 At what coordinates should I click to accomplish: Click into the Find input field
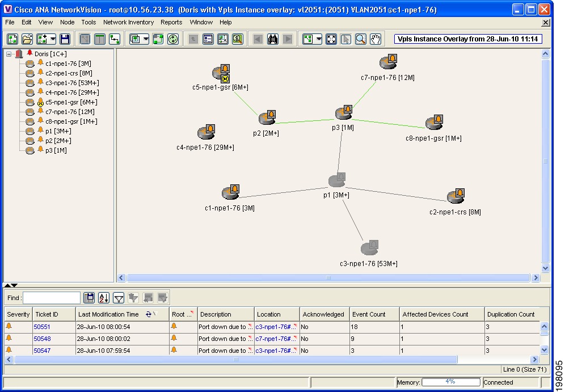tap(52, 298)
